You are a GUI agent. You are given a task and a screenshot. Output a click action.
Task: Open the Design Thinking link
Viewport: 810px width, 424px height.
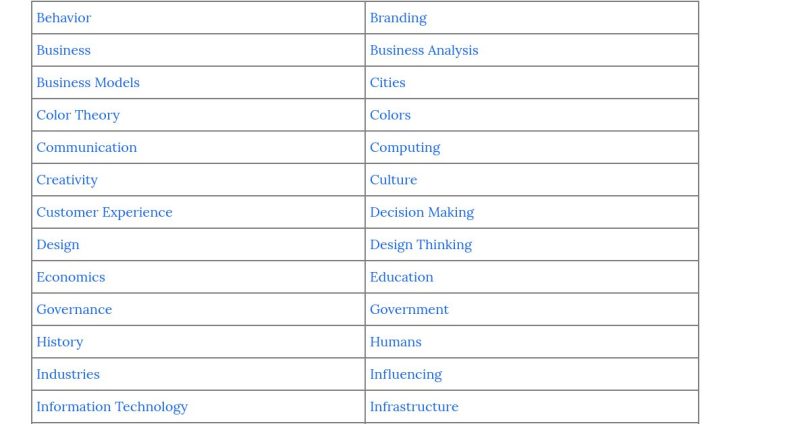(x=421, y=245)
